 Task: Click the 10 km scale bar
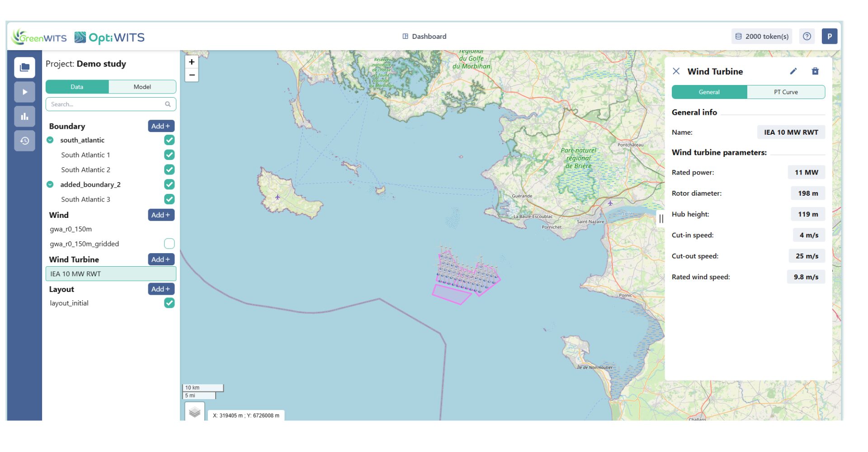click(x=203, y=388)
